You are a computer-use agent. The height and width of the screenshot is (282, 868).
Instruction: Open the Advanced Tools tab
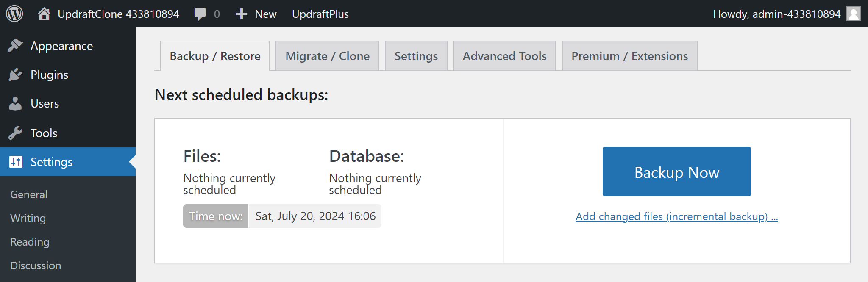click(x=504, y=56)
